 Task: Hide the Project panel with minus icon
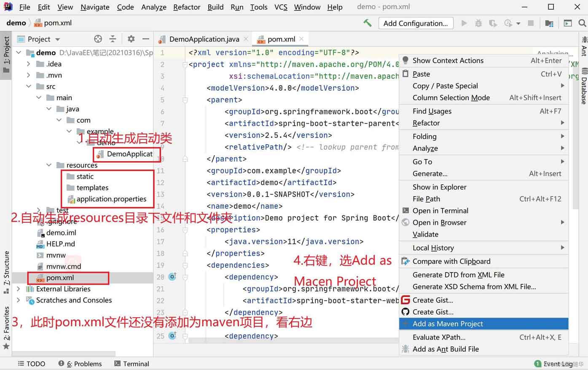click(146, 39)
